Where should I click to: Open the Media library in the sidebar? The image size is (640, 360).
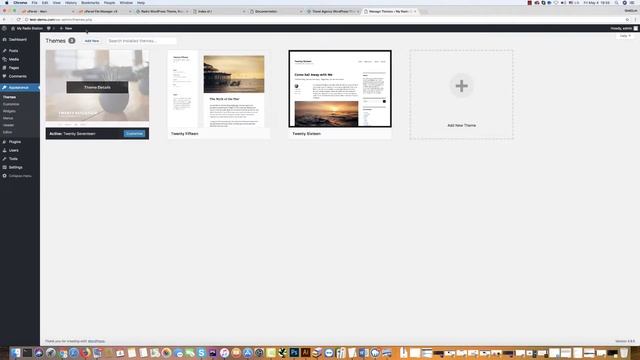click(14, 59)
